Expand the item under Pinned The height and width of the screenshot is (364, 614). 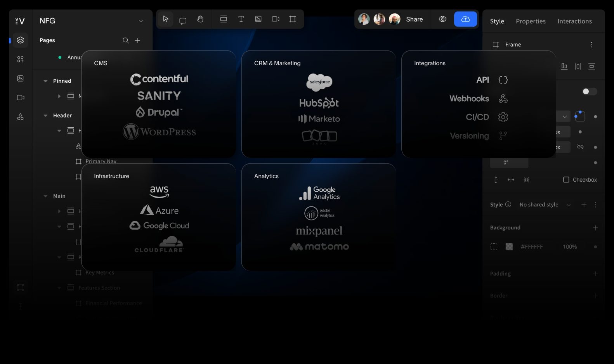tap(59, 96)
